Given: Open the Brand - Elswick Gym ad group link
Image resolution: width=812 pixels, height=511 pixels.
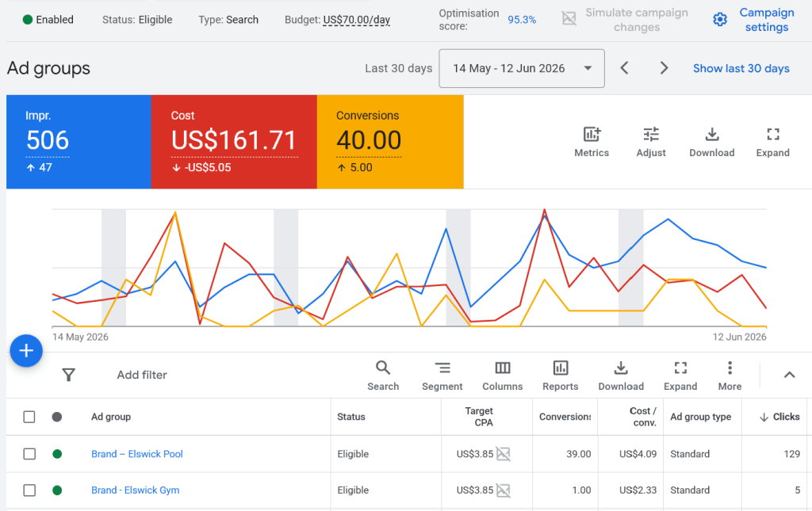Looking at the screenshot, I should click(135, 490).
